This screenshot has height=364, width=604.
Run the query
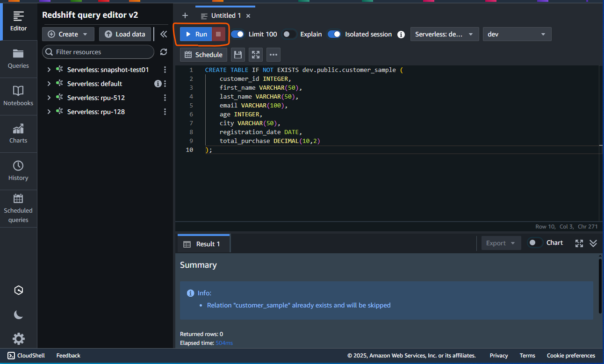pos(196,34)
